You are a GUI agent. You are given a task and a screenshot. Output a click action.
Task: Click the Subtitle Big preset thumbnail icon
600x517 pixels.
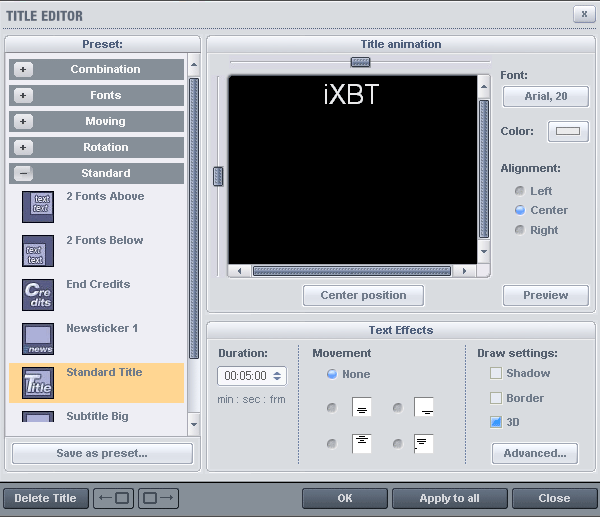point(38,417)
